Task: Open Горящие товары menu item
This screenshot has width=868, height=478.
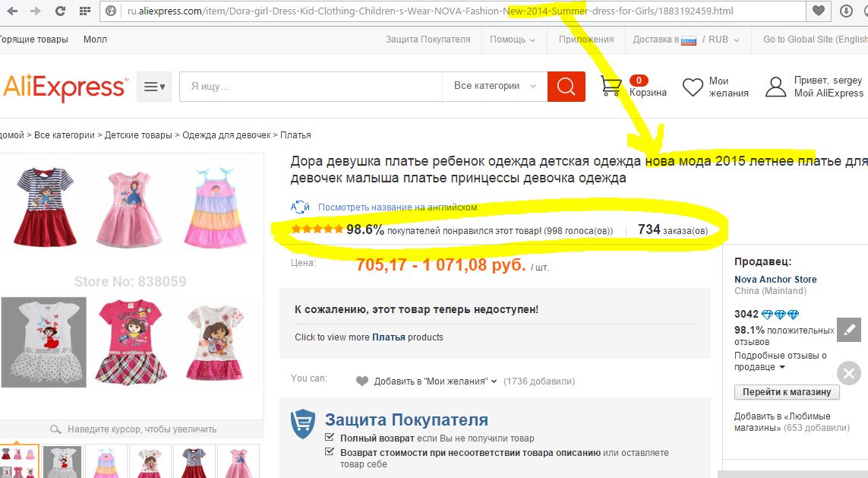Action: click(33, 40)
